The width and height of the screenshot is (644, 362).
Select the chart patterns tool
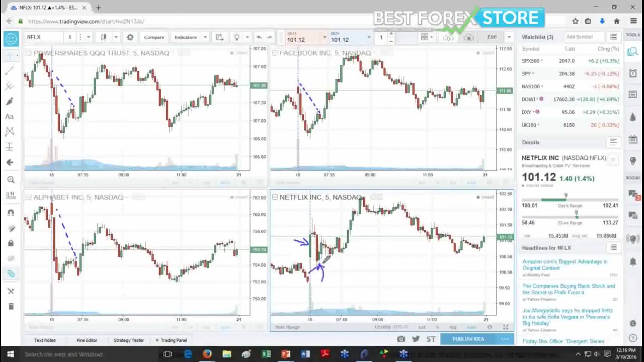coord(10,131)
